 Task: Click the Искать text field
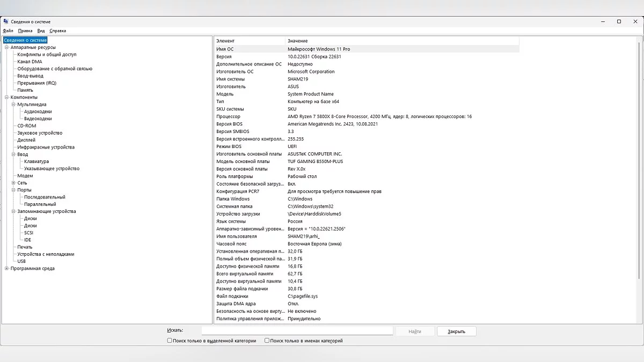click(x=297, y=331)
